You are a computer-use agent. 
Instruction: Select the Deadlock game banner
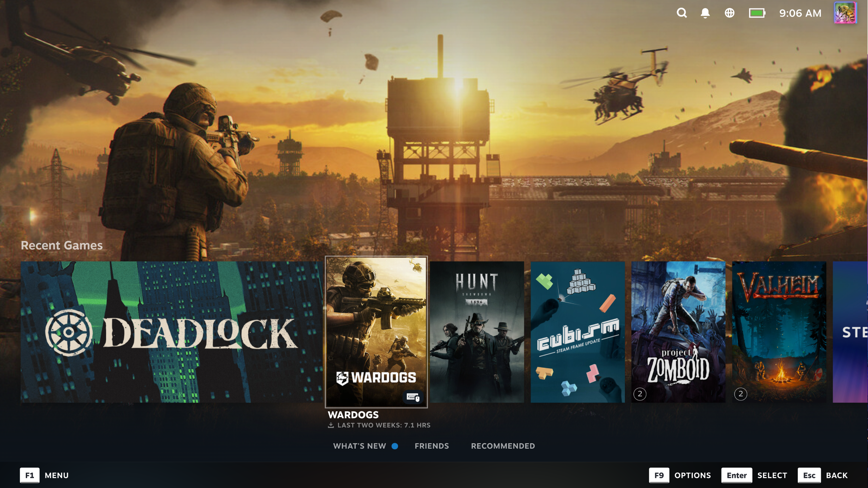(x=172, y=332)
